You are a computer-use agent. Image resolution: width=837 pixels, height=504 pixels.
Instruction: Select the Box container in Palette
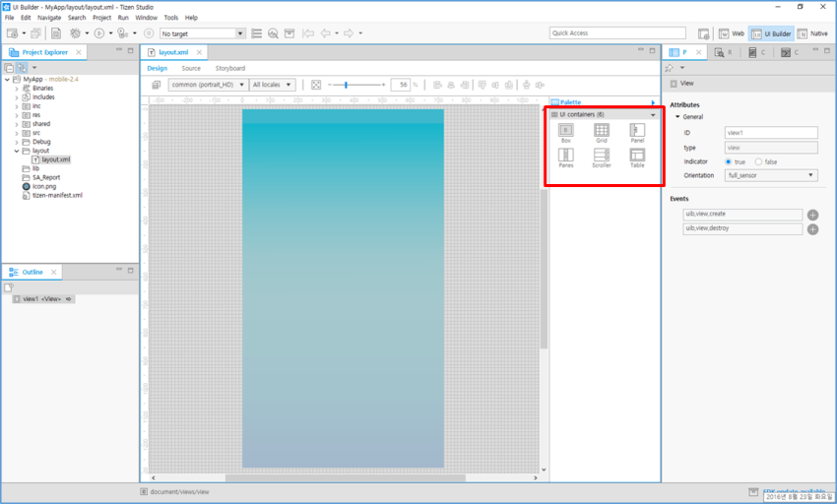pos(565,131)
